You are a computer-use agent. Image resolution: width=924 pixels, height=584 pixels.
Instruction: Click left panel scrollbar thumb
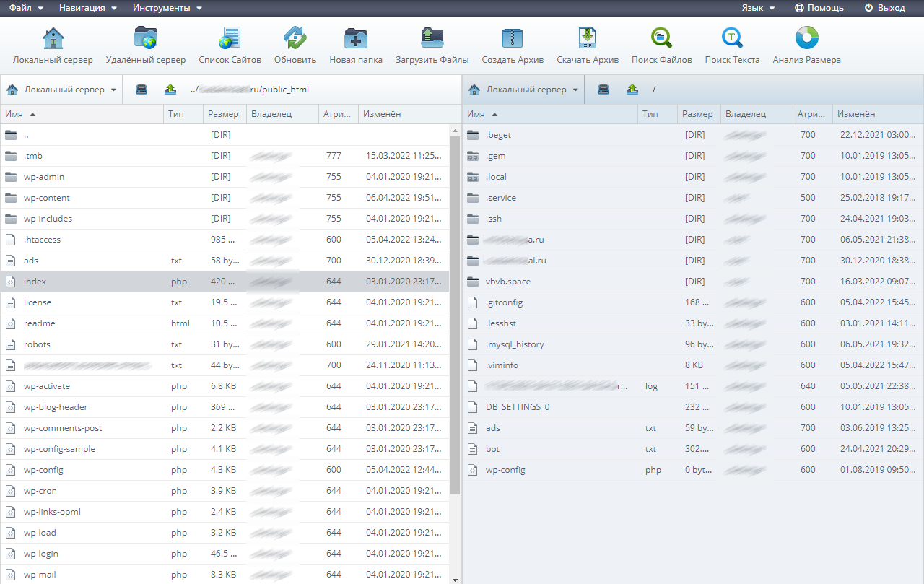click(455, 315)
